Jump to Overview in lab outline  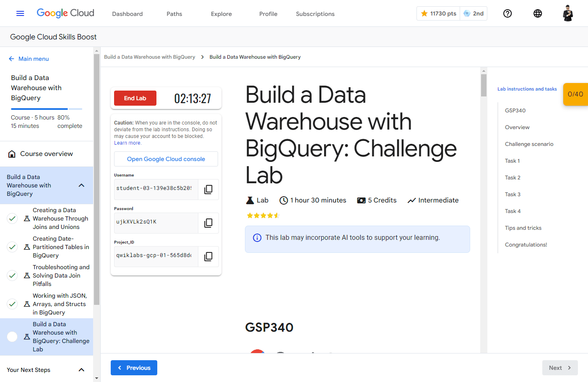[x=517, y=127]
